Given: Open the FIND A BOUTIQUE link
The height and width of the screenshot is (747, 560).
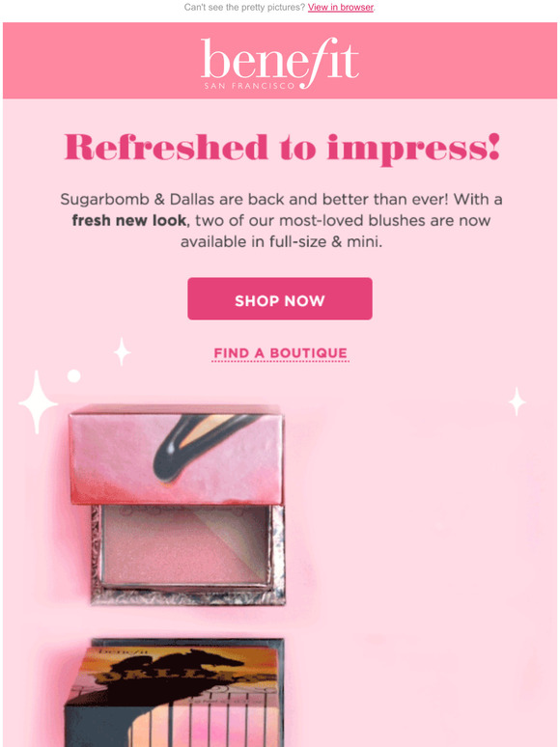Looking at the screenshot, I should coord(280,353).
